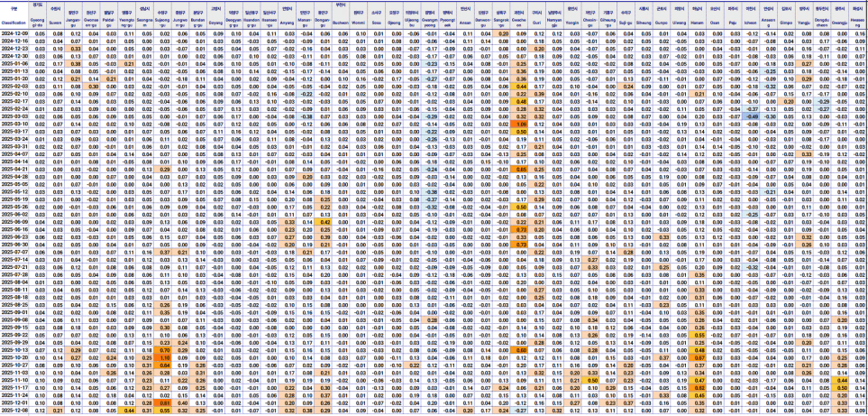
Task: Select the Paldal-gu column header
Action: 110,16
